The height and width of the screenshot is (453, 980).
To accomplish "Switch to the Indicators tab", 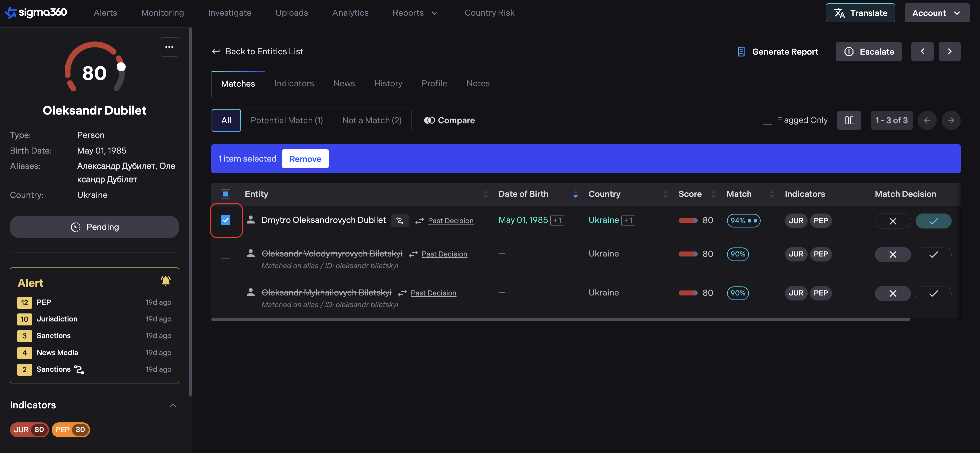I will coord(294,83).
